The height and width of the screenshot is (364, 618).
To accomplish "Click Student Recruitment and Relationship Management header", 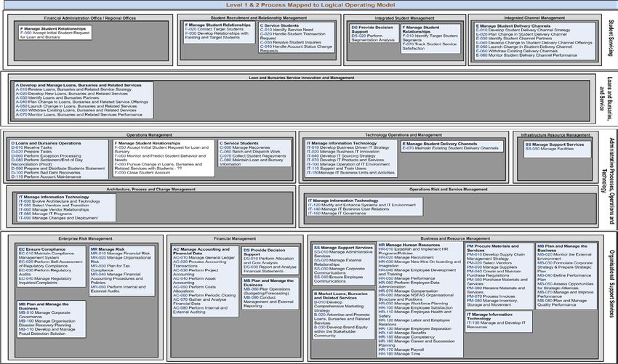I will tap(259, 17).
